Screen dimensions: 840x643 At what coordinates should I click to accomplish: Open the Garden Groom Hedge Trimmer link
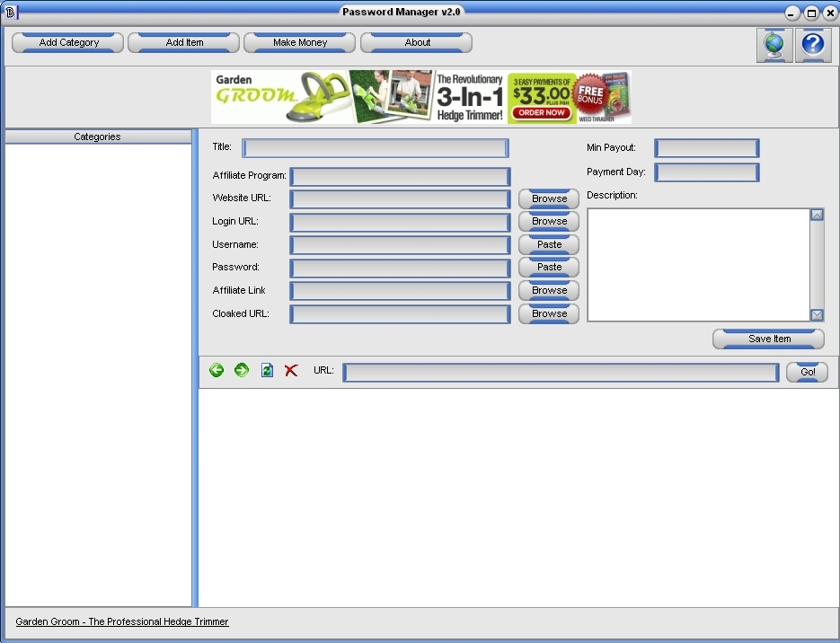coord(122,621)
